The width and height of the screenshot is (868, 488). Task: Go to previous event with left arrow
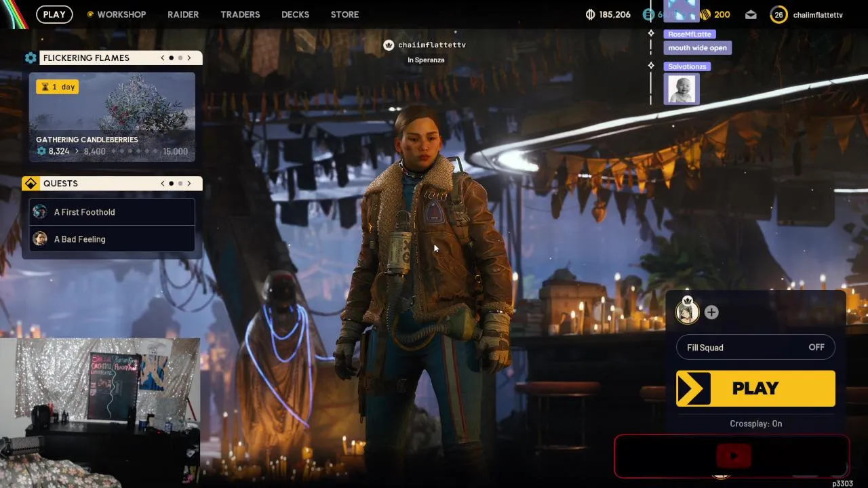point(163,58)
